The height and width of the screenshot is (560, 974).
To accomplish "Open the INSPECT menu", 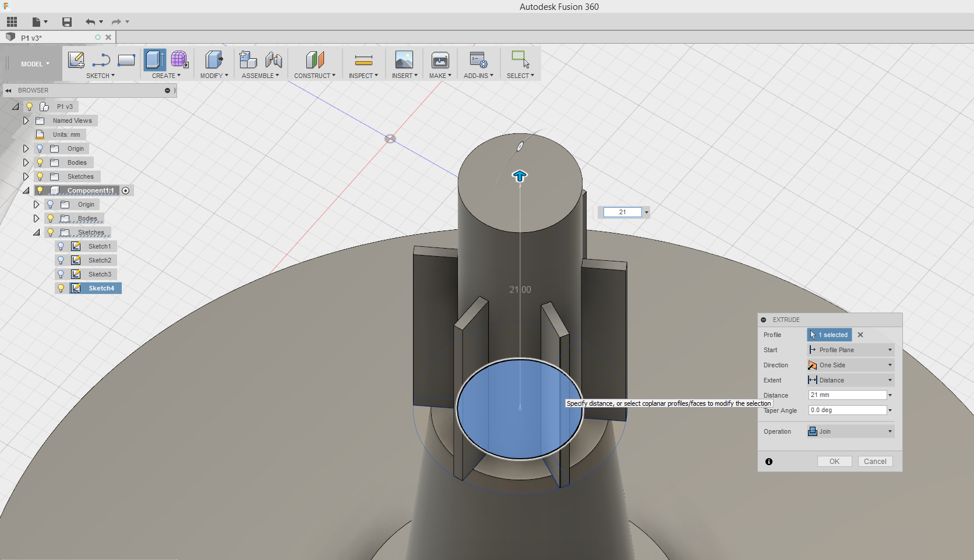I will pos(364,76).
